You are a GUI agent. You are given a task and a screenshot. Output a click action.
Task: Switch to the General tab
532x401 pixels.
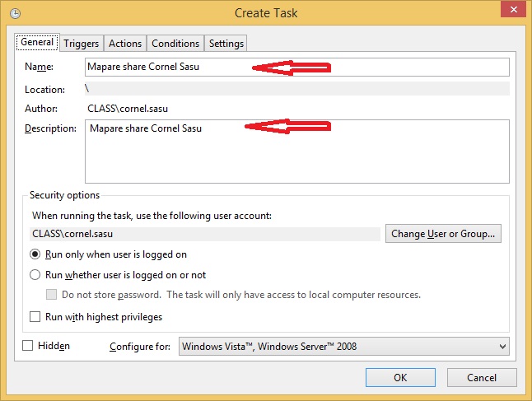point(37,42)
